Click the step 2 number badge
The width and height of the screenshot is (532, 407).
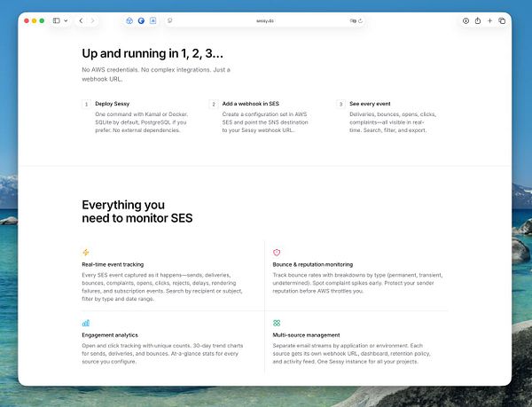click(214, 104)
